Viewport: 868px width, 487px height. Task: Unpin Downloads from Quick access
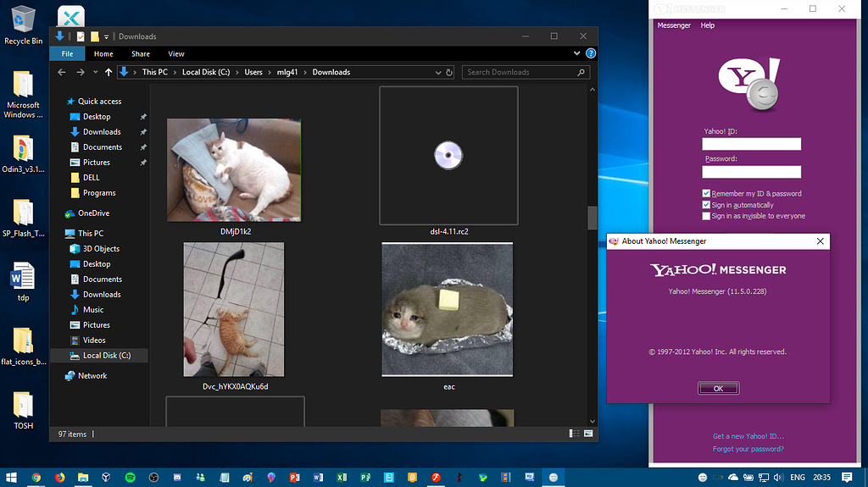143,132
